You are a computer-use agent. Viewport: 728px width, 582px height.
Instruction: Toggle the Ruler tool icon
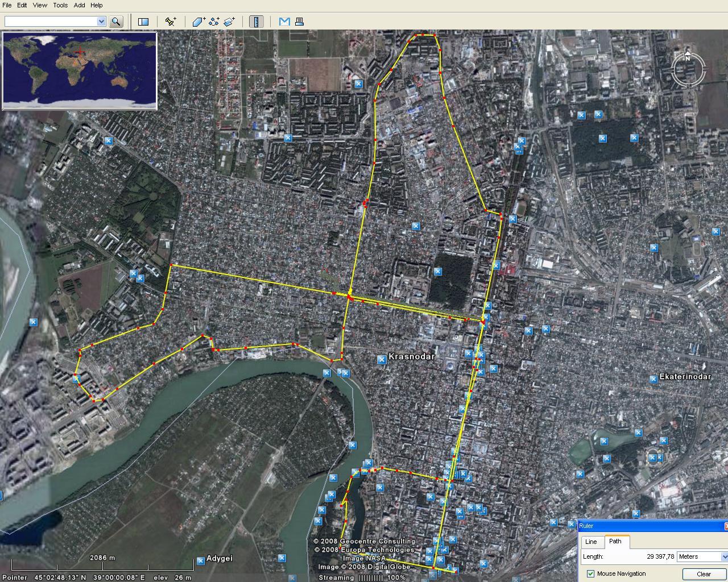257,22
